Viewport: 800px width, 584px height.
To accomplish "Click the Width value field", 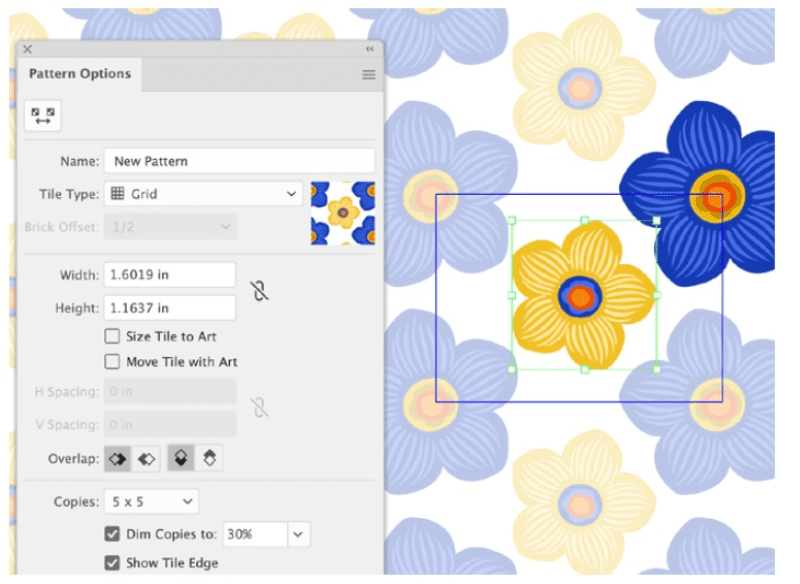I will pyautogui.click(x=170, y=275).
